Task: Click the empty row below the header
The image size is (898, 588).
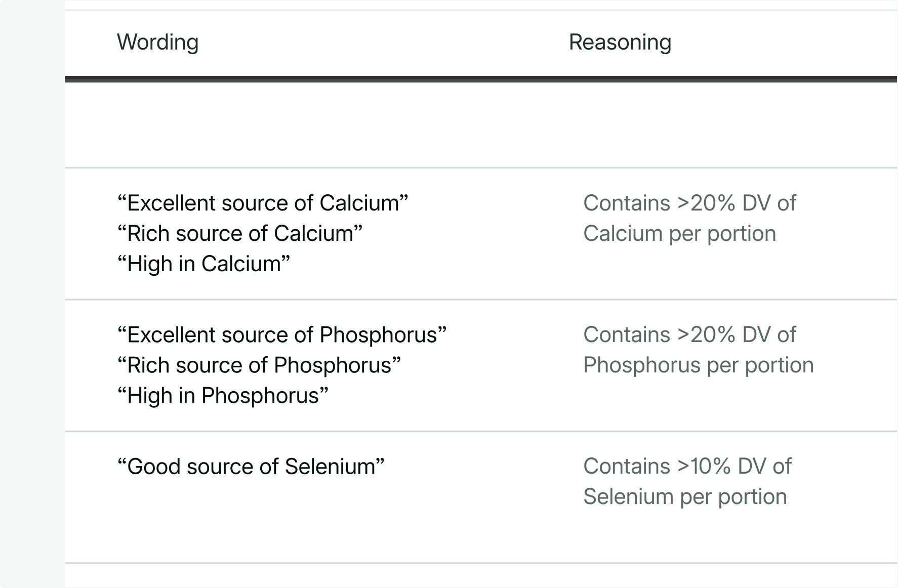Action: 481,124
